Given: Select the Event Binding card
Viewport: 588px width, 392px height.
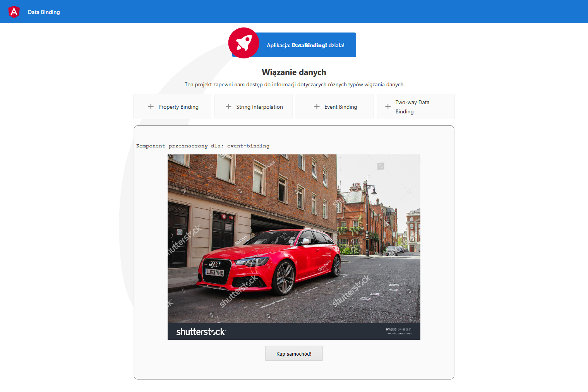Looking at the screenshot, I should point(334,106).
